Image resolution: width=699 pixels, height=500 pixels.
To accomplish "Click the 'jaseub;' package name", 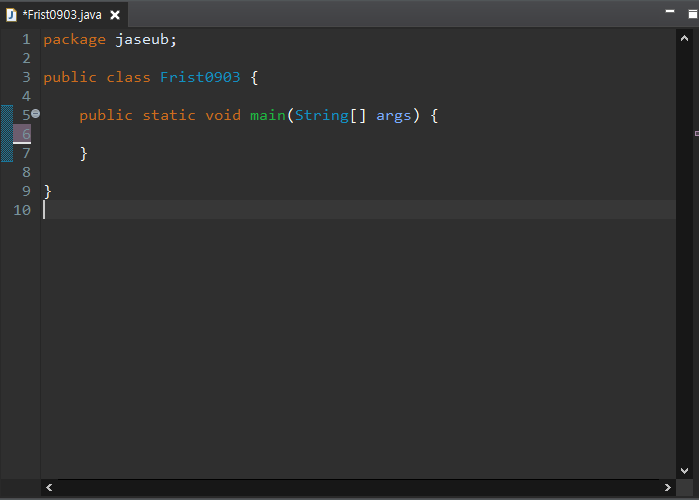I will tap(146, 40).
